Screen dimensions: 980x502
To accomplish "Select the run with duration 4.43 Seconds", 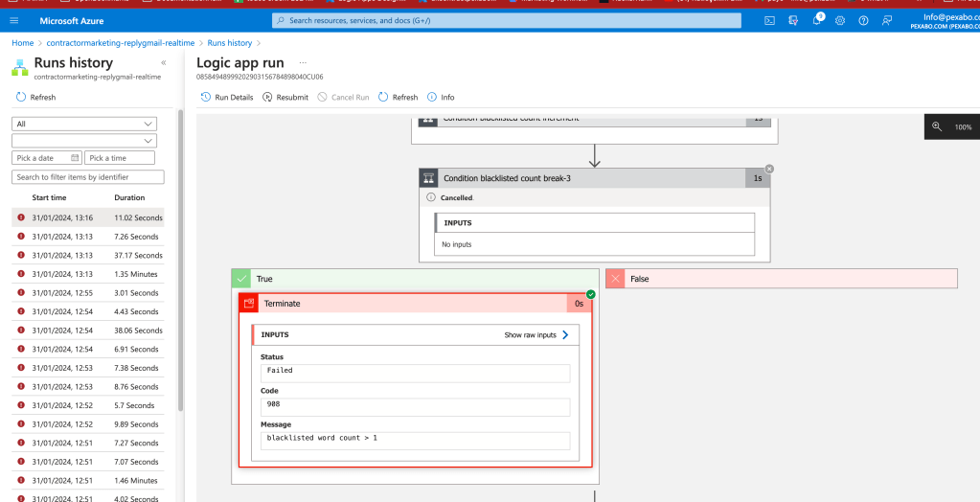I will click(x=88, y=311).
